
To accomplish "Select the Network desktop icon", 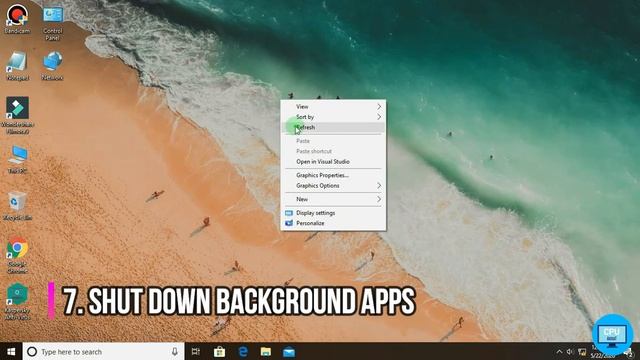I will 52,65.
